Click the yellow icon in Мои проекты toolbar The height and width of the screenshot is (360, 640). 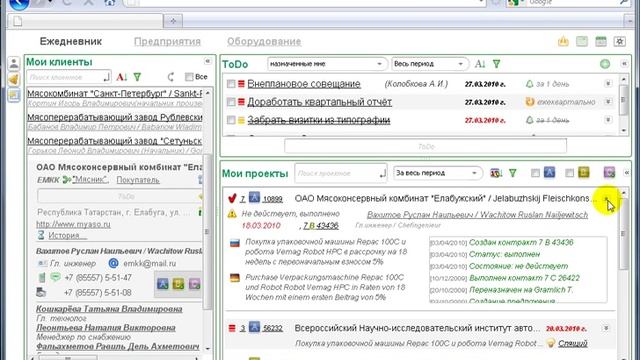tap(584, 173)
